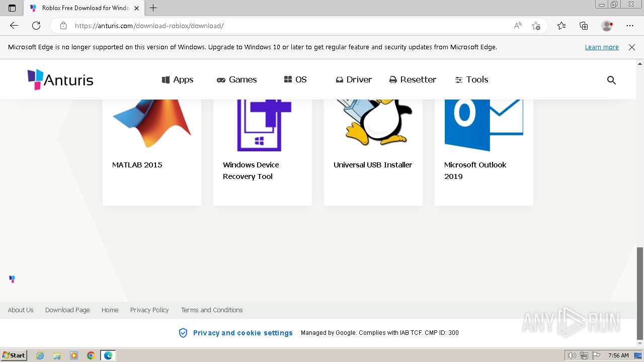
Task: Open the OS menu
Action: point(295,79)
